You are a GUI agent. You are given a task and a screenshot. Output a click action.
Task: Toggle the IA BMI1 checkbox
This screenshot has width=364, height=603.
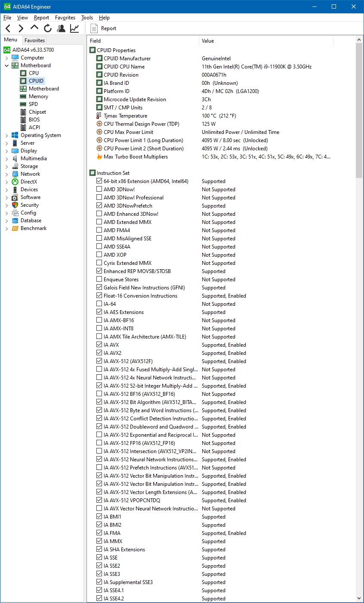(99, 517)
